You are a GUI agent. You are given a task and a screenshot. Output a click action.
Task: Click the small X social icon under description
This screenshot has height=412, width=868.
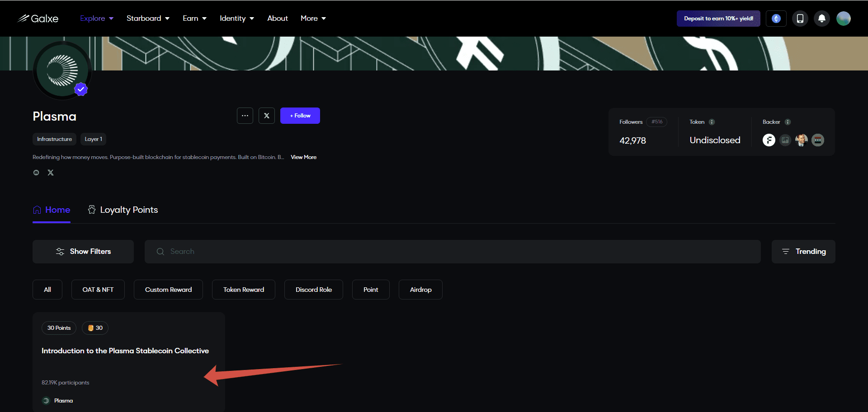tap(51, 173)
